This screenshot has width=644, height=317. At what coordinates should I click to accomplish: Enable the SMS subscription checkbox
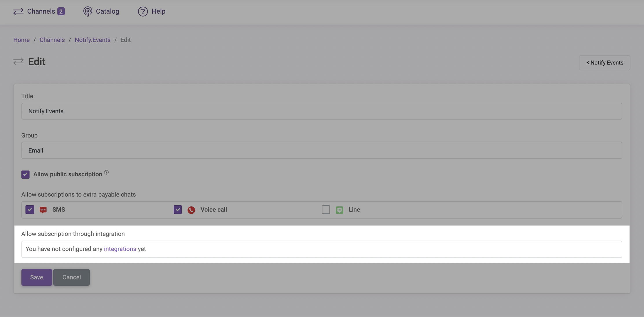point(30,209)
